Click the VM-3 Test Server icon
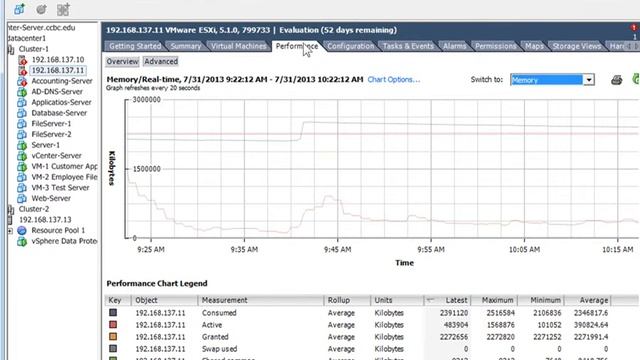Screen dimensions: 640x360 point(22,188)
